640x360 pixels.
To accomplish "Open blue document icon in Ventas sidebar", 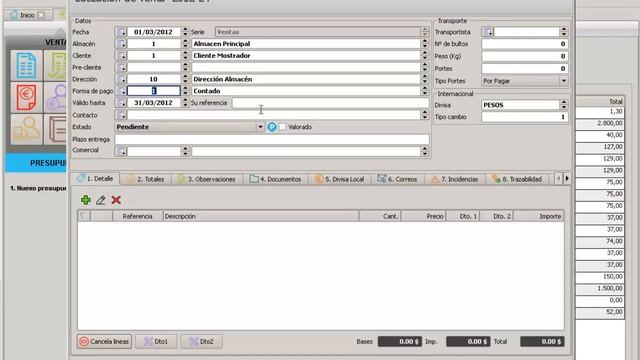I will [27, 65].
